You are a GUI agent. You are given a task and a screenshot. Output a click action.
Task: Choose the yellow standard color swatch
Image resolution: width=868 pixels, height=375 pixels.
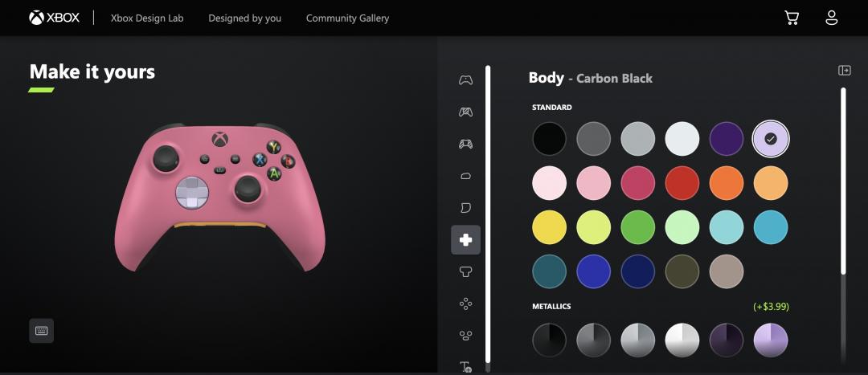[549, 227]
